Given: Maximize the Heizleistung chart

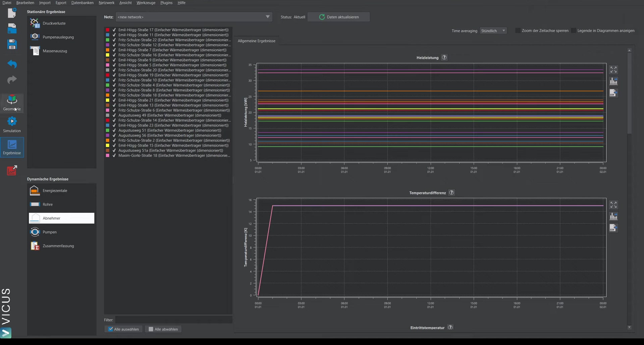Looking at the screenshot, I should (x=613, y=70).
